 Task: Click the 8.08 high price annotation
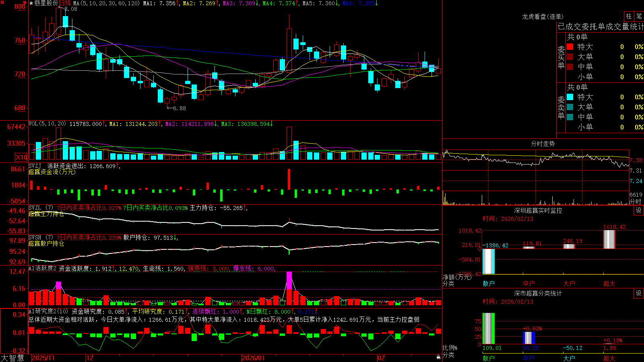pyautogui.click(x=70, y=9)
